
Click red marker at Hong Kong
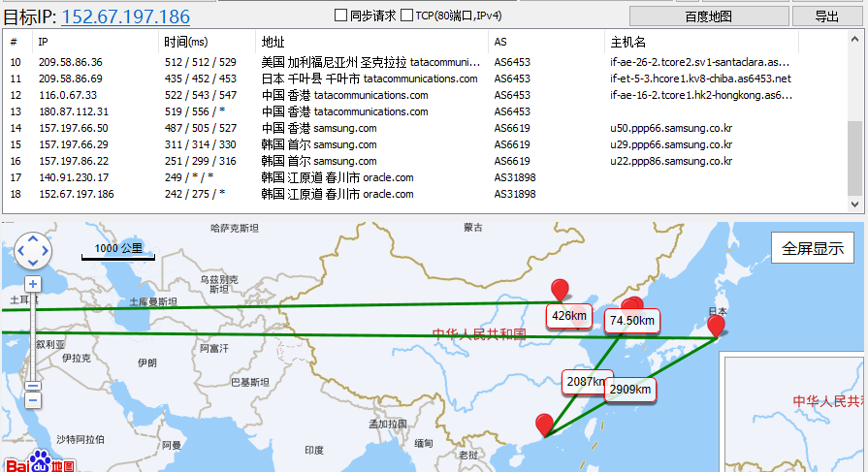point(545,425)
